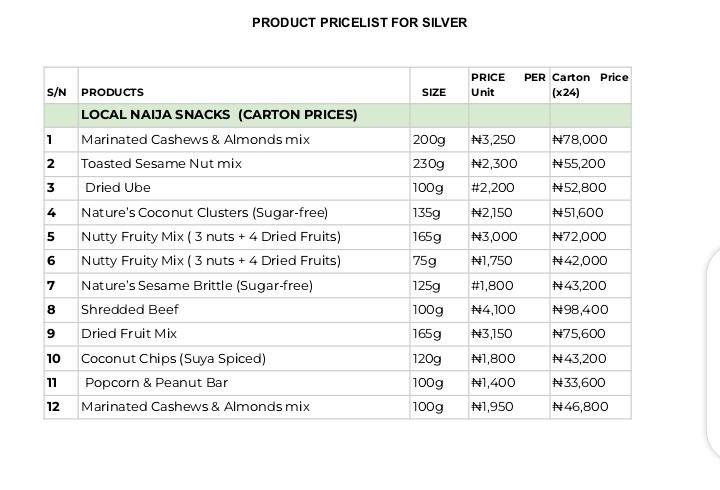Click the SIZE column header
This screenshot has height=490, width=720.
tap(433, 92)
